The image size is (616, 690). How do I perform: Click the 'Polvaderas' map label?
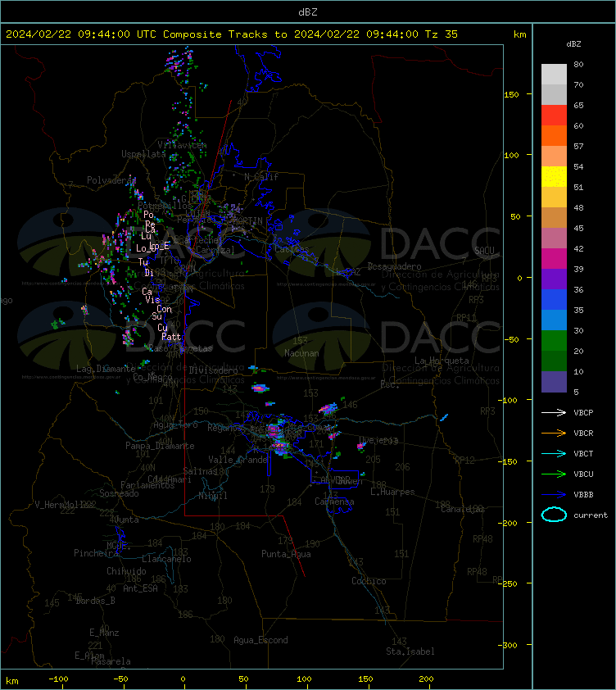[x=111, y=180]
